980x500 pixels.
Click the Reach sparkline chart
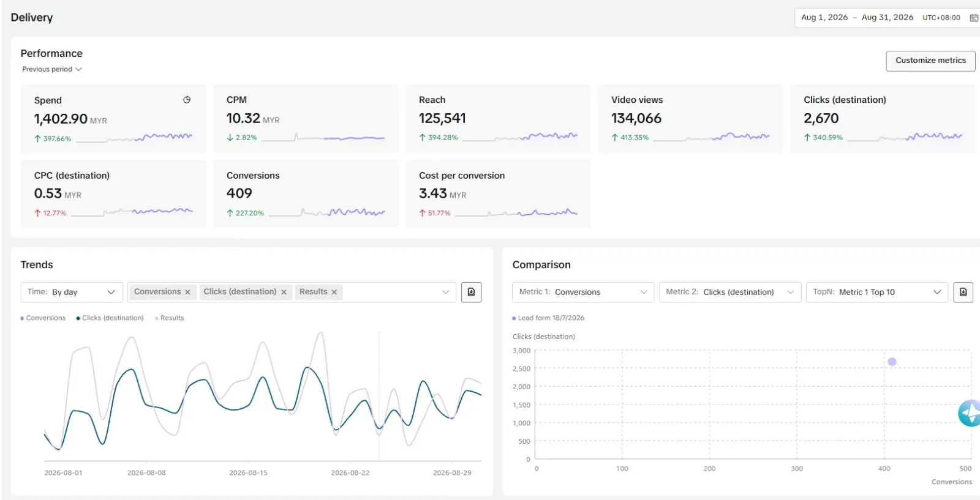(520, 136)
